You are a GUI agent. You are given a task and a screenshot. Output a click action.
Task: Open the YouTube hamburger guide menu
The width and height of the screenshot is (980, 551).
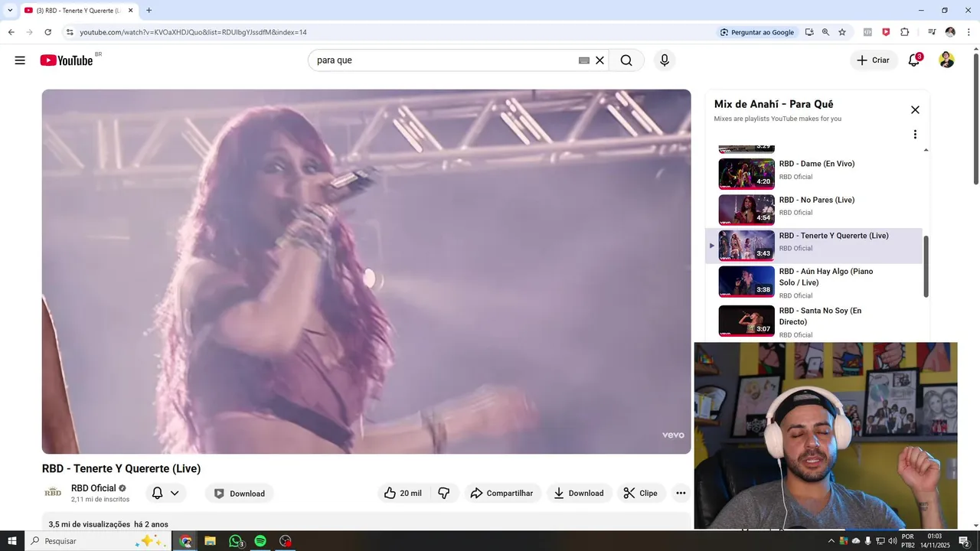pyautogui.click(x=20, y=60)
